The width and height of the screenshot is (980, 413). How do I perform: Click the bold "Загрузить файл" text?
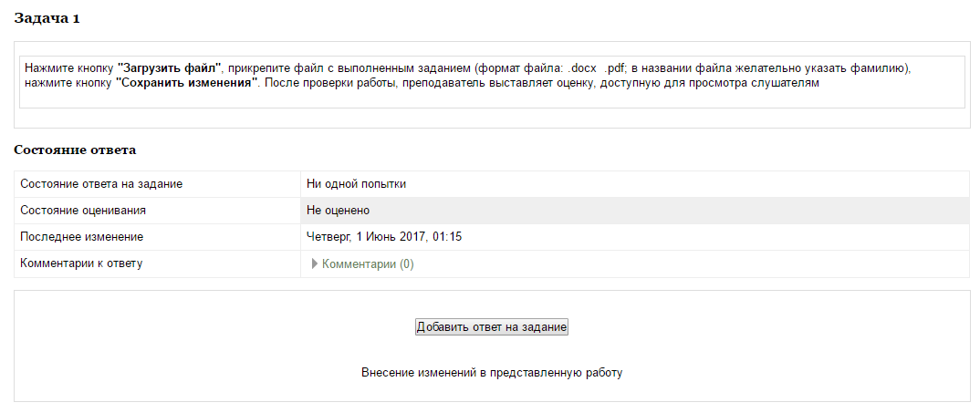click(170, 68)
